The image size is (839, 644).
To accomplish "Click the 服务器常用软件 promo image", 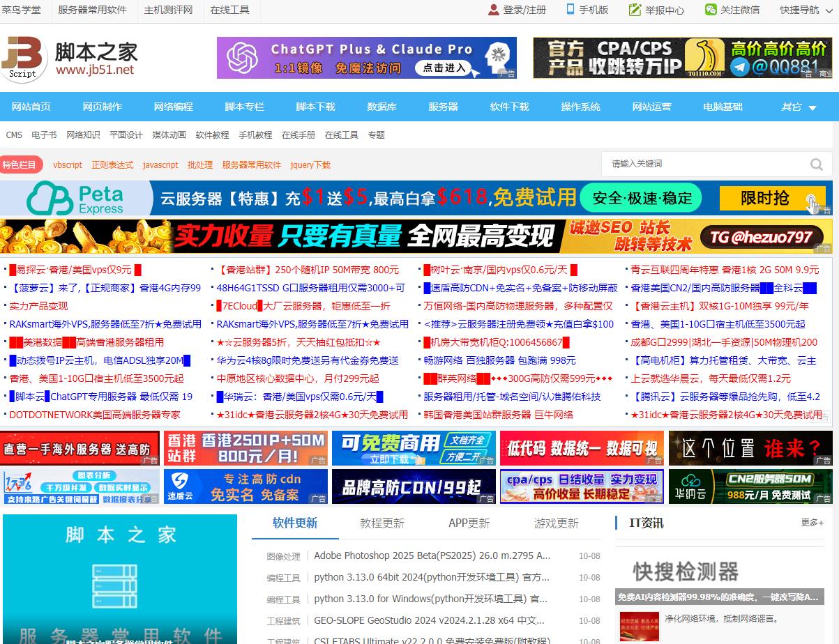I will pyautogui.click(x=120, y=579).
